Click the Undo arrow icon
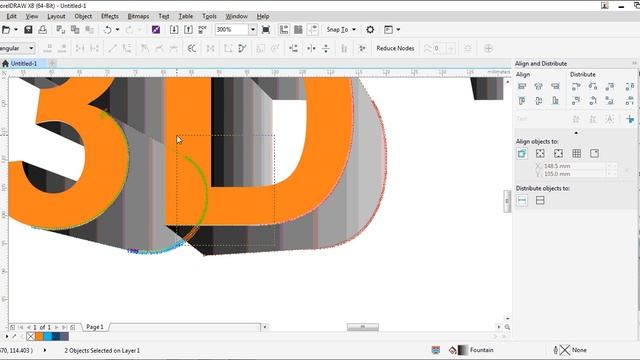 point(108,30)
